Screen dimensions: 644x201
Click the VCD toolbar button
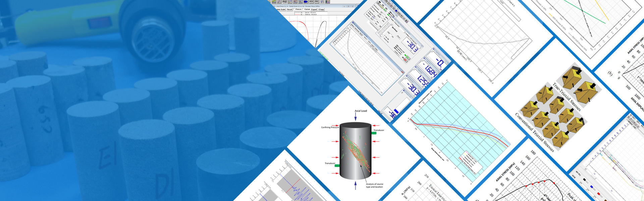point(311,2)
